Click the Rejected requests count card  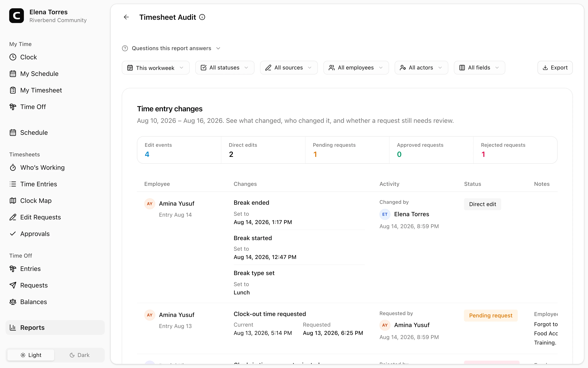click(515, 150)
